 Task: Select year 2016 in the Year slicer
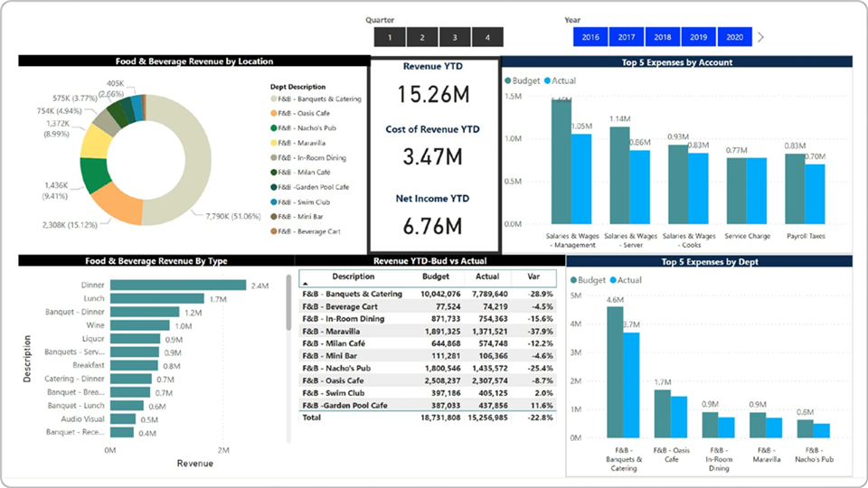590,37
